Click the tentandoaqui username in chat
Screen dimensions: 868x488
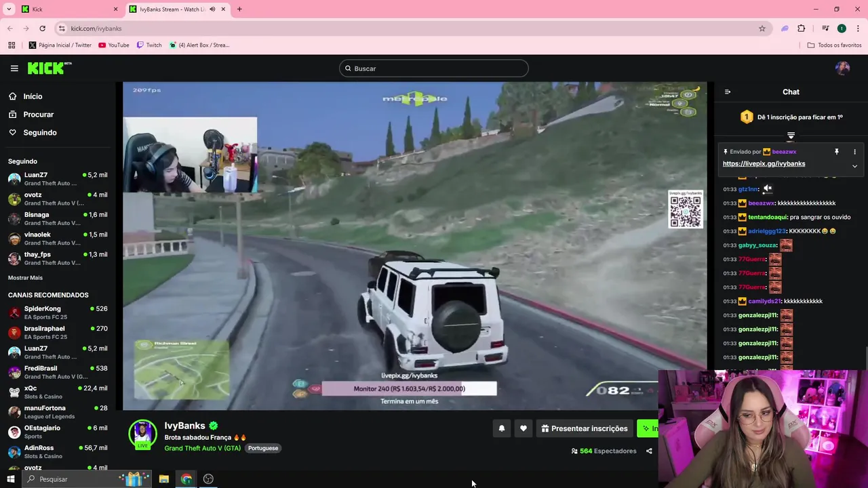(768, 218)
